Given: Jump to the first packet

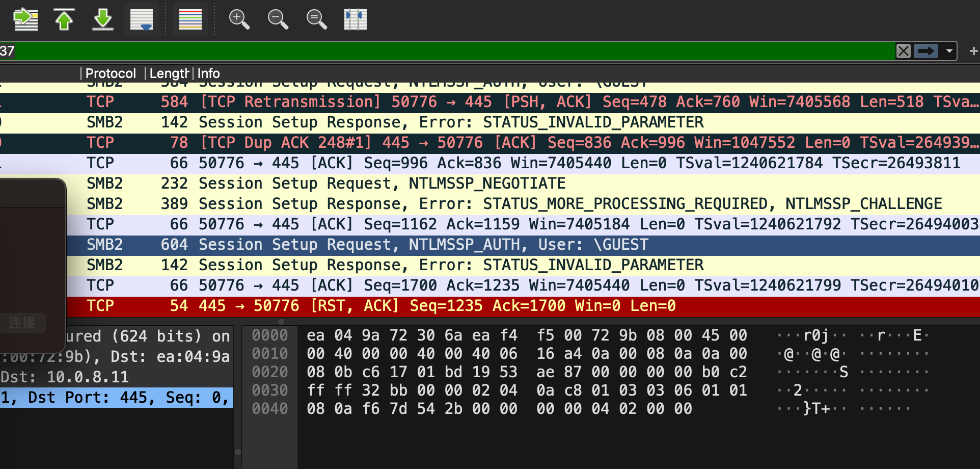Looking at the screenshot, I should 64,20.
